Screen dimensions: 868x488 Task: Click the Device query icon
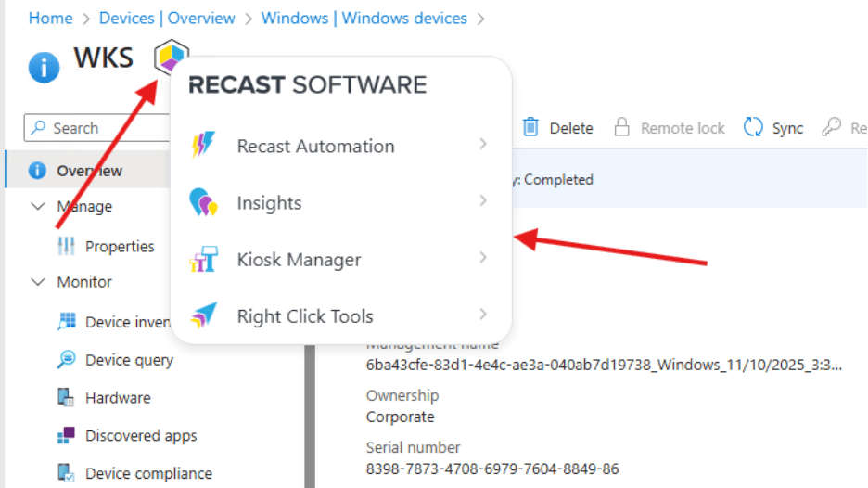(67, 359)
